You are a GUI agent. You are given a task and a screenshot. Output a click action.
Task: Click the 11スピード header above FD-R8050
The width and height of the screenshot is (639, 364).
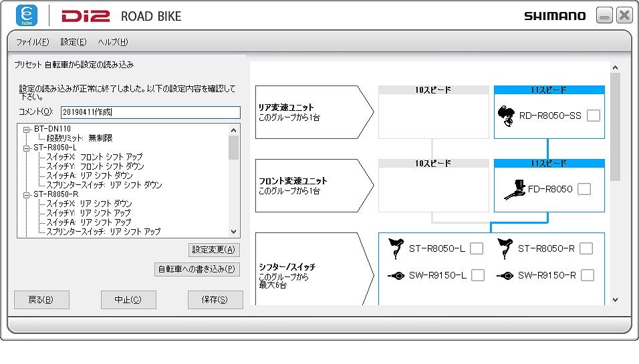549,163
